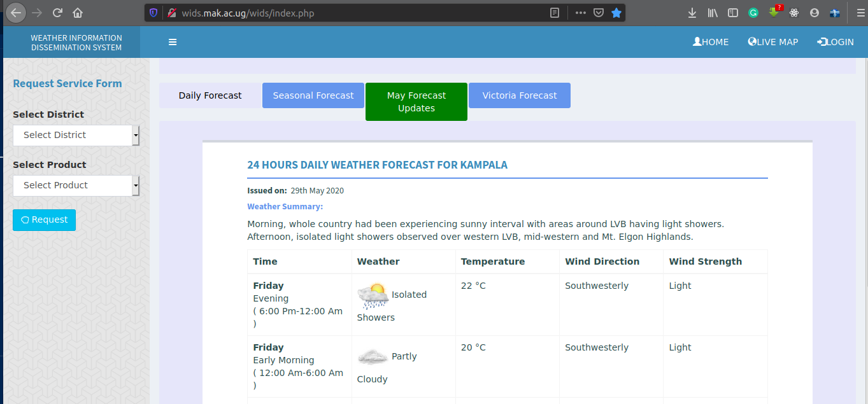This screenshot has height=404, width=868.
Task: Click the insecure connection padlock icon
Action: (171, 13)
